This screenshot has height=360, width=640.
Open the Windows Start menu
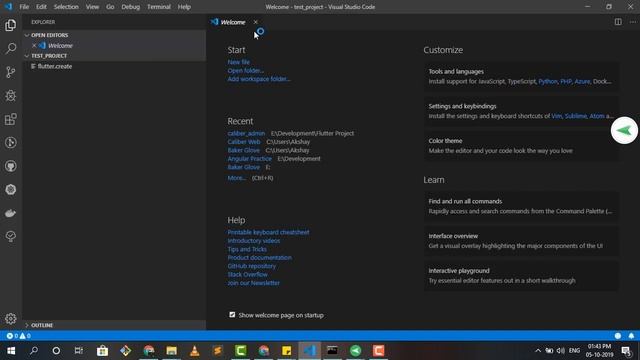(11, 351)
